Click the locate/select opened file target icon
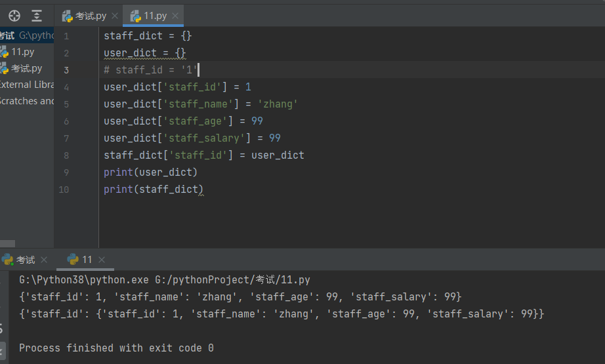Screen dimensions: 605x364 click(14, 16)
